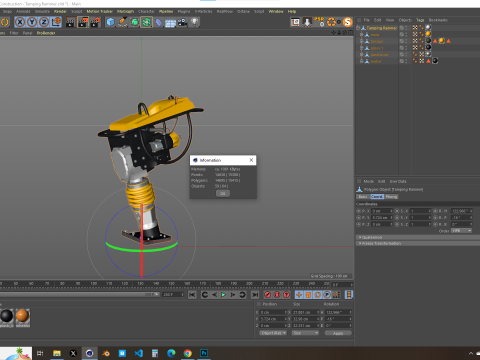Screen dimensions: 480x360
Task: Click the orange ring plugin icon beside PSR
Action: tap(331, 22)
